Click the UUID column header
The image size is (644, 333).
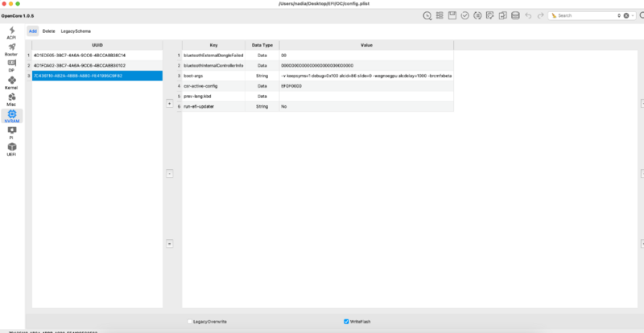click(97, 45)
